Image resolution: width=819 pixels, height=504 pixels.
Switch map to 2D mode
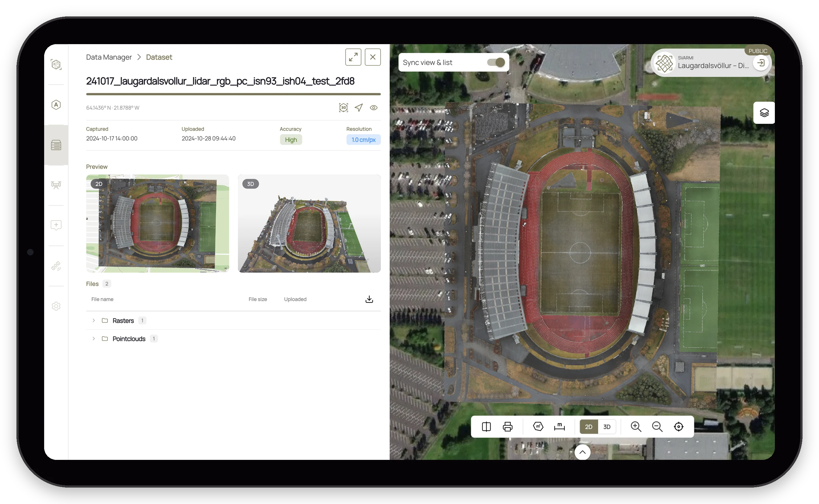click(x=589, y=427)
